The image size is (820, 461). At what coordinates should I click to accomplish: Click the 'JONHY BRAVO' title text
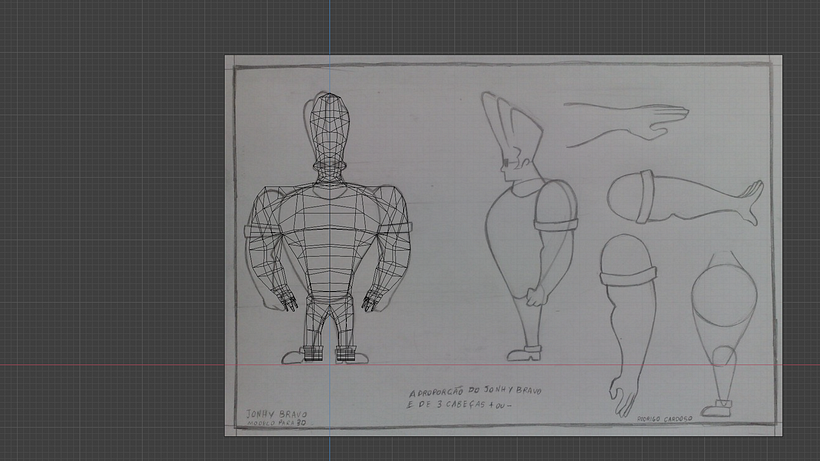[276, 413]
